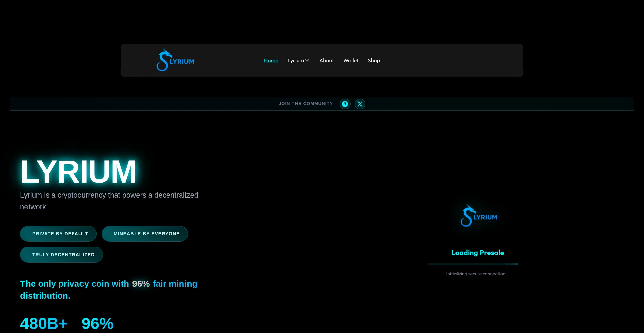Open the Wallet menu item
This screenshot has width=644, height=333.
[351, 61]
